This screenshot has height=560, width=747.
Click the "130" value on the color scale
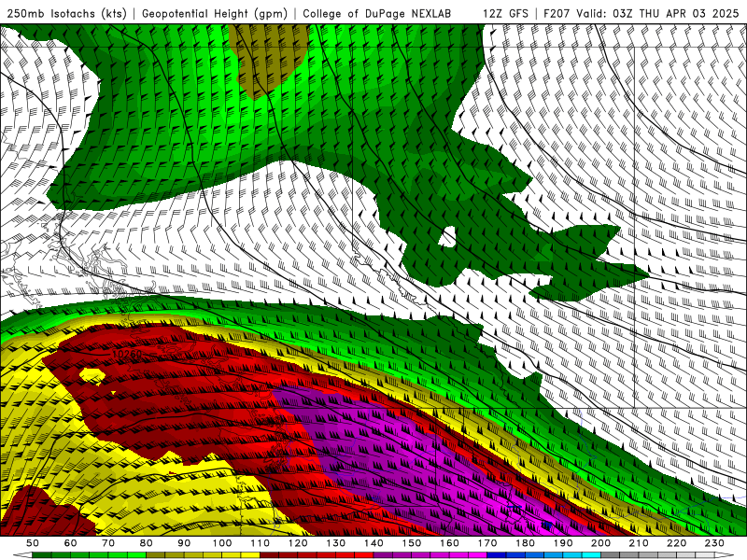[x=336, y=543]
